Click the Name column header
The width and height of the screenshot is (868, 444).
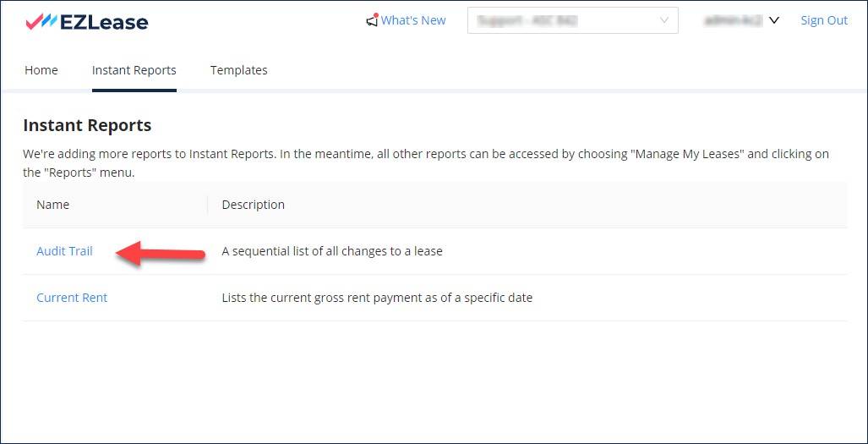click(x=53, y=205)
